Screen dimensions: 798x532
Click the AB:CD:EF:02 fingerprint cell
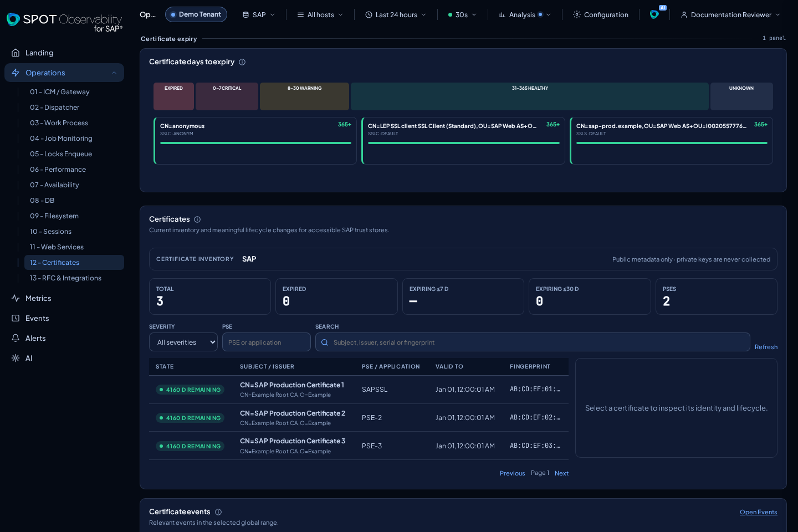(535, 417)
